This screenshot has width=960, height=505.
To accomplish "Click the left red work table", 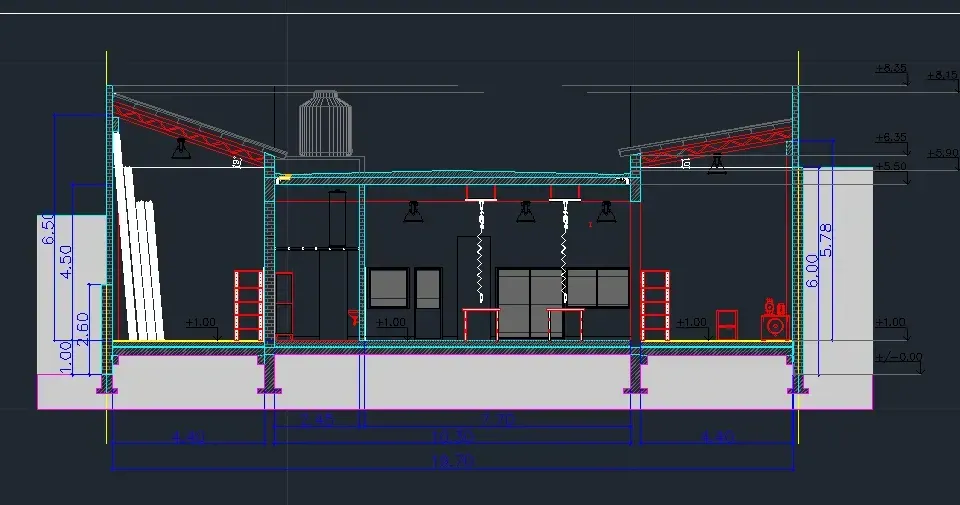I will click(x=481, y=324).
